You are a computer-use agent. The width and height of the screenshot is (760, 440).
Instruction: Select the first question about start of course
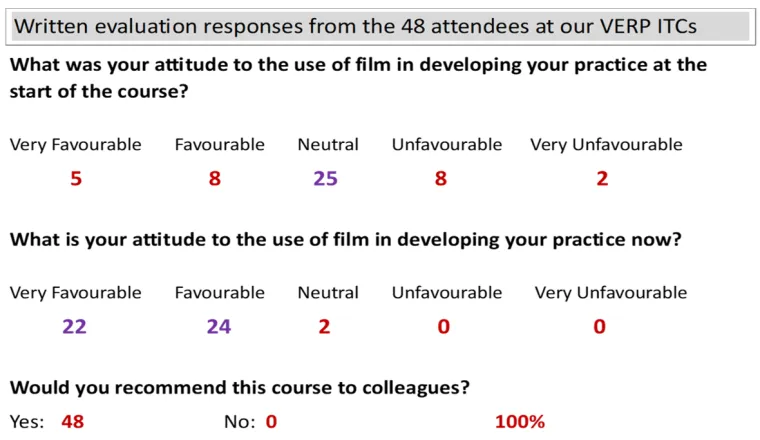tap(358, 78)
